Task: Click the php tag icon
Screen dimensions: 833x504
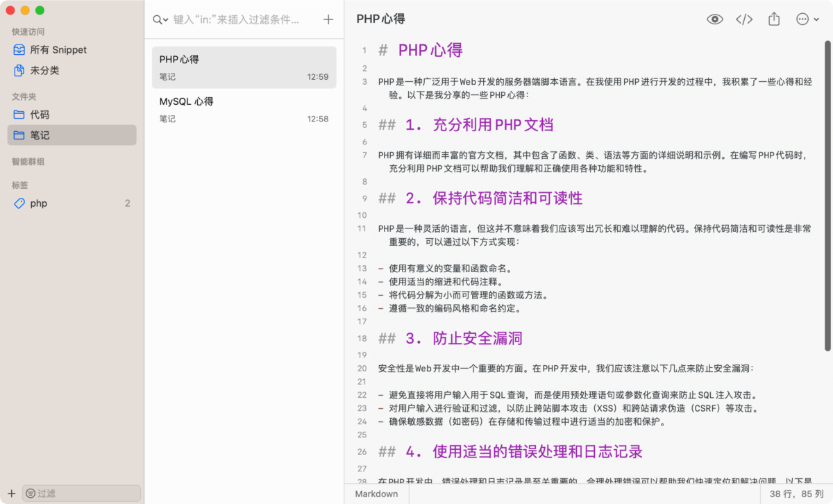Action: pos(19,203)
